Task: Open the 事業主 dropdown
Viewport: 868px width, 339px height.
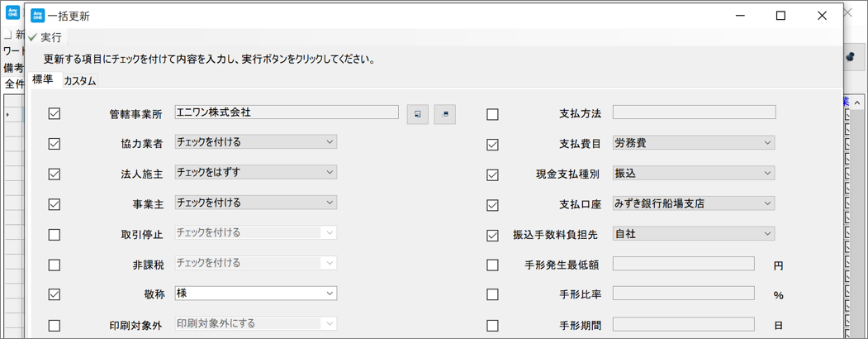Action: [255, 203]
